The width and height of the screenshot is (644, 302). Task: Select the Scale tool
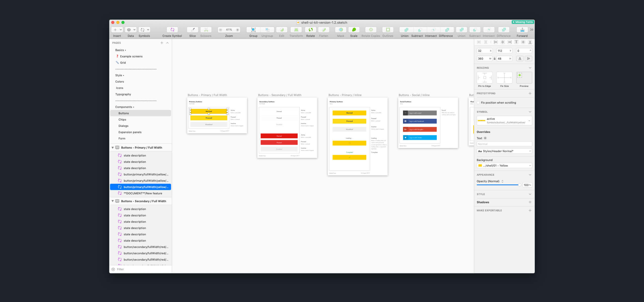click(354, 30)
